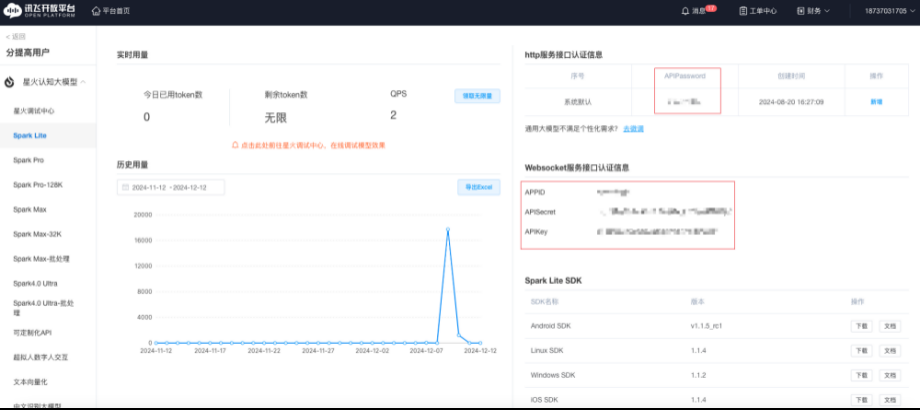This screenshot has height=410, width=920.
Task: Select Spark Max-批处理 in the sidebar
Action: coord(40,259)
